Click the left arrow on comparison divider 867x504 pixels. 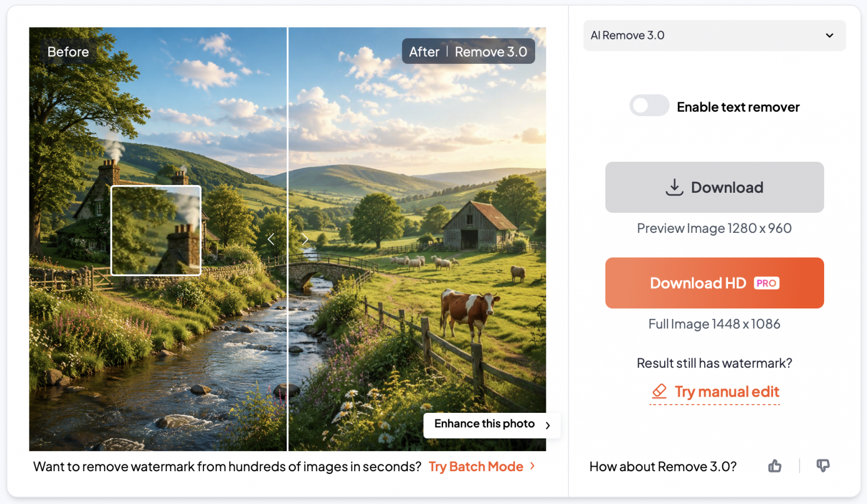tap(271, 239)
